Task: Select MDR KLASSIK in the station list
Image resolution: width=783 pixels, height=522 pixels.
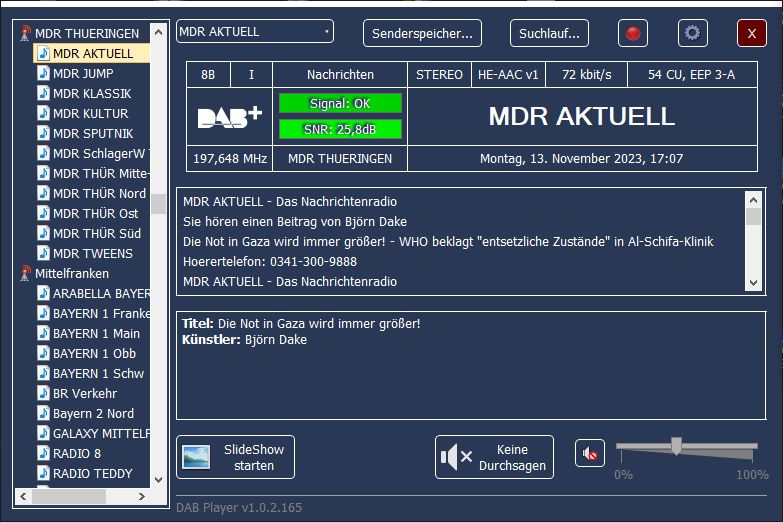Action: click(92, 94)
